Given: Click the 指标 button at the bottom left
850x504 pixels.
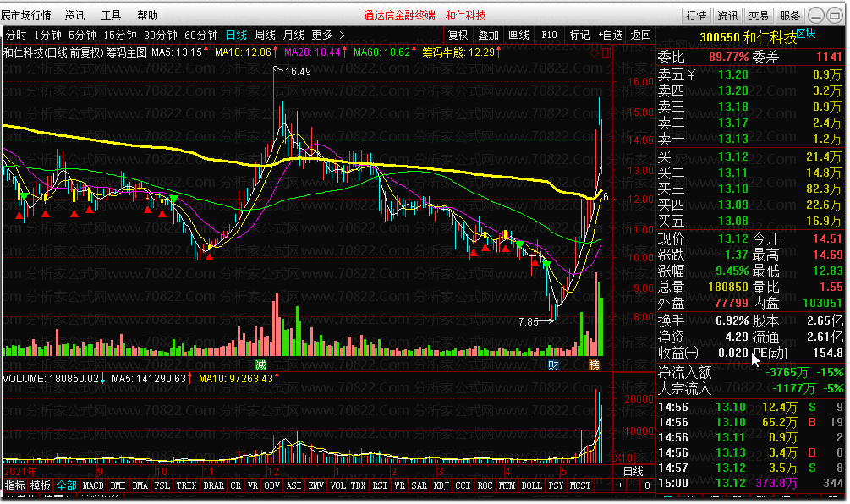Looking at the screenshot, I should click(14, 485).
